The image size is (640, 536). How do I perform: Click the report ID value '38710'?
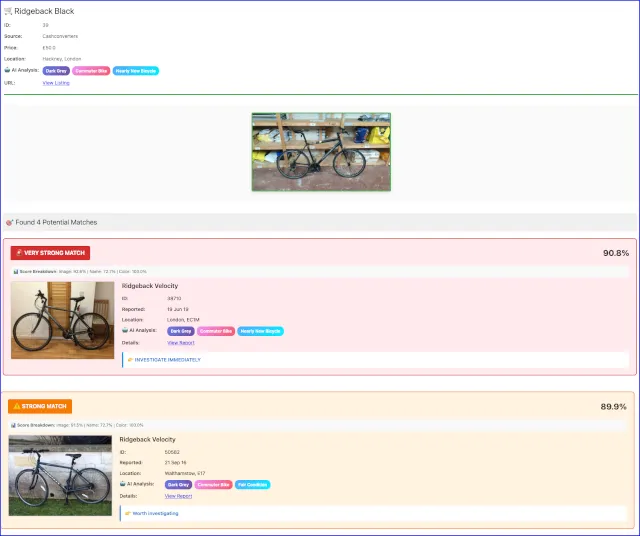click(x=174, y=298)
